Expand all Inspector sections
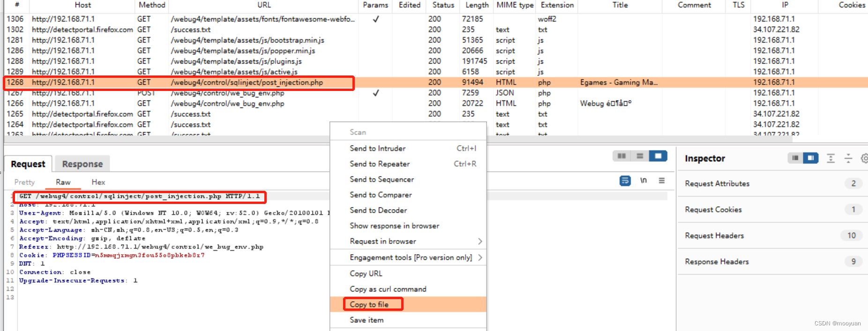This screenshot has height=331, width=868. 831,158
